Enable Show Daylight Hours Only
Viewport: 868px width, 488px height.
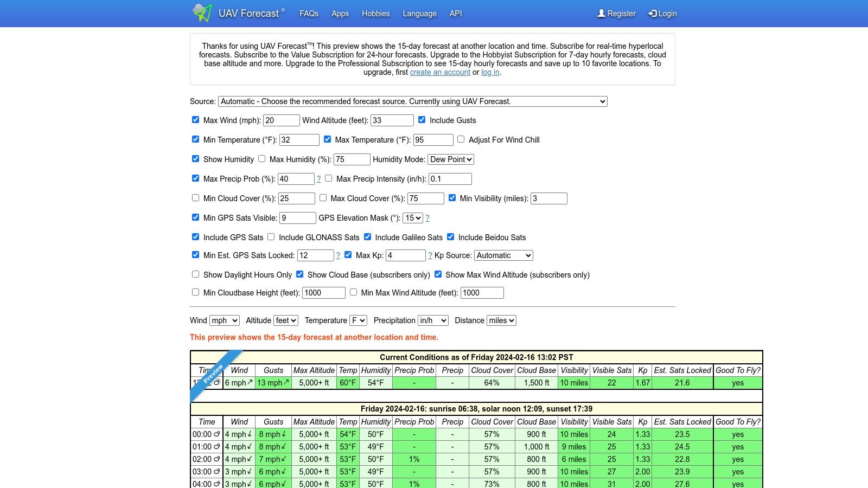click(195, 274)
